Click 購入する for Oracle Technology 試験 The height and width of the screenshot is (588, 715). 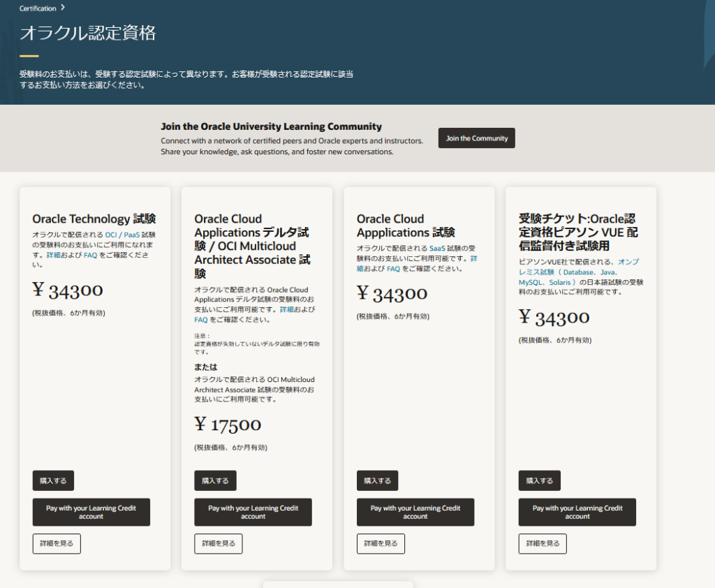pos(53,480)
